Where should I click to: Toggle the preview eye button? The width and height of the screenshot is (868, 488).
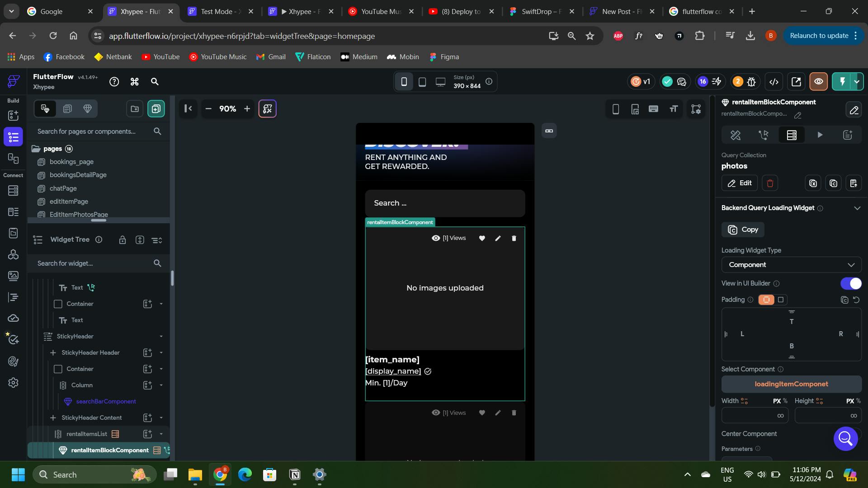point(818,82)
